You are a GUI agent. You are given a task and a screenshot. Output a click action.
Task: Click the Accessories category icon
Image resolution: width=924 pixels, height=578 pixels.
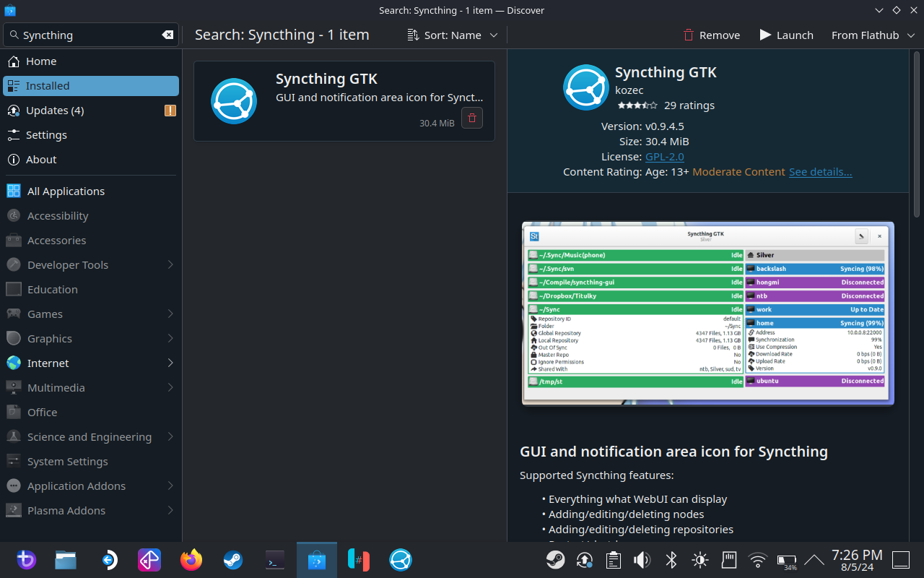(14, 240)
